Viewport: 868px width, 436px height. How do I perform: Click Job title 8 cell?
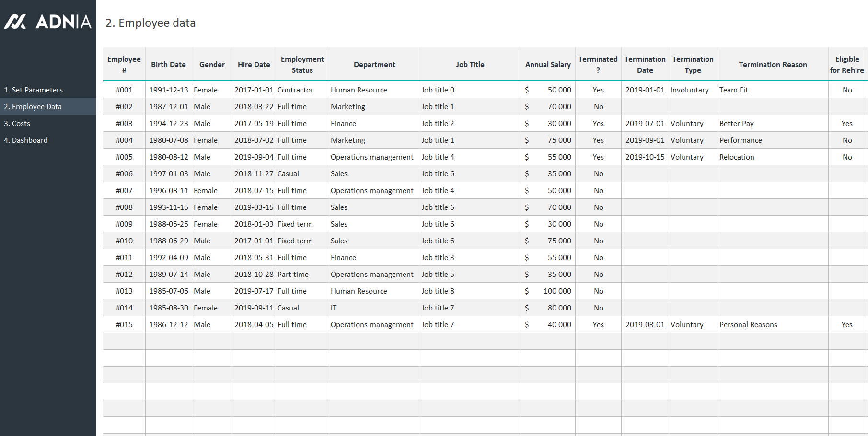click(x=438, y=291)
